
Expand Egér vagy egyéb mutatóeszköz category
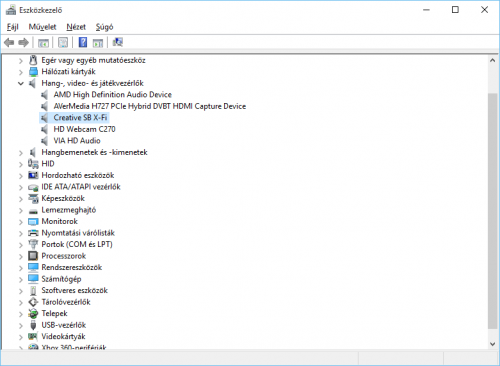[21, 61]
